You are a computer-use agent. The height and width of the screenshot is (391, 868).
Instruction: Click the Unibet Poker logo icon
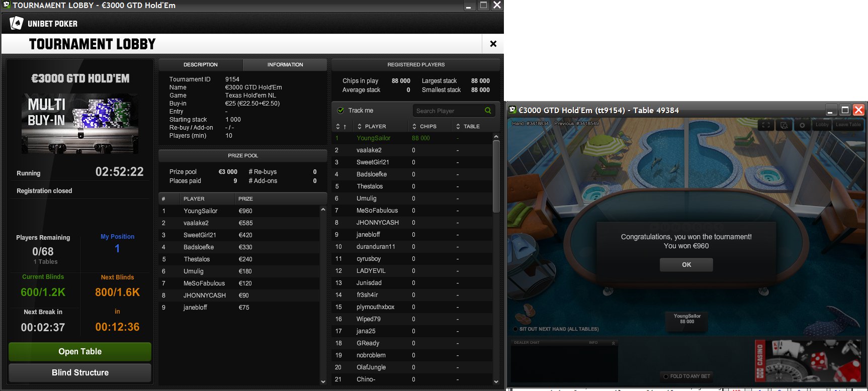(x=17, y=23)
